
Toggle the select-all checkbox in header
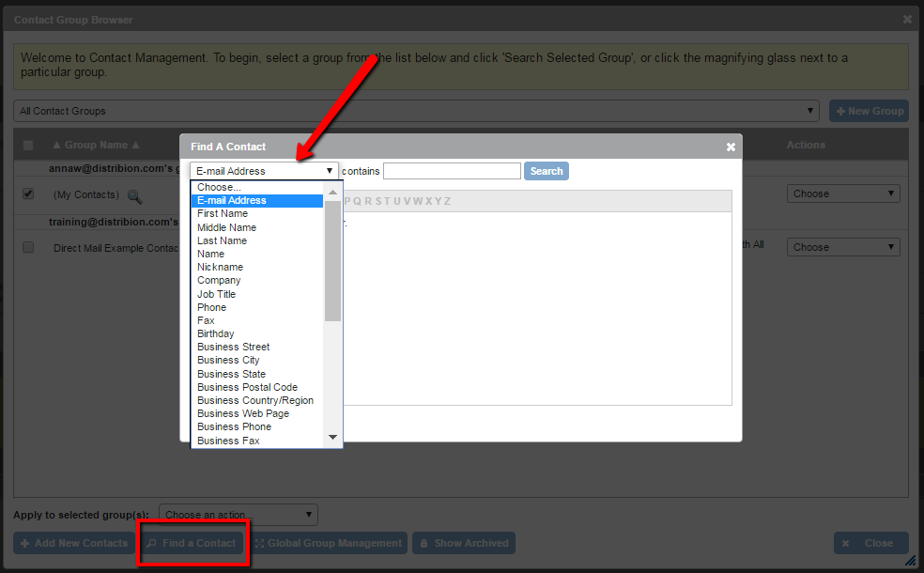click(28, 145)
